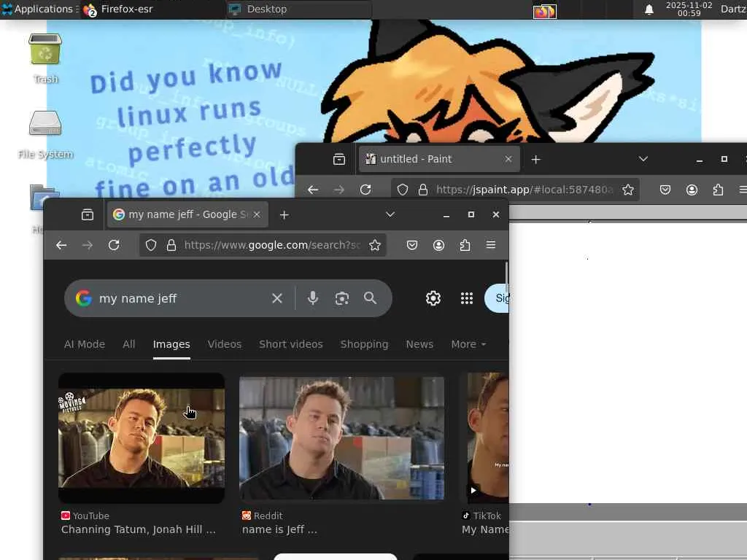The width and height of the screenshot is (747, 560).
Task: Start voice search with the microphone icon
Action: pos(312,298)
